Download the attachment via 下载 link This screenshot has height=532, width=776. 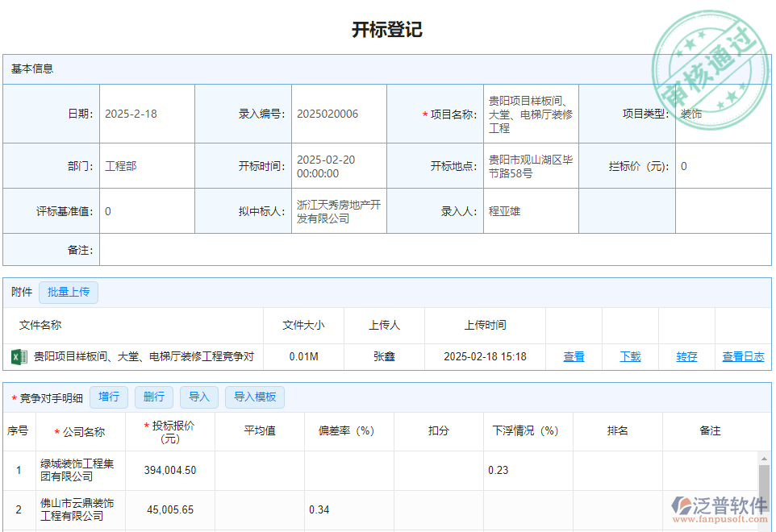click(630, 355)
